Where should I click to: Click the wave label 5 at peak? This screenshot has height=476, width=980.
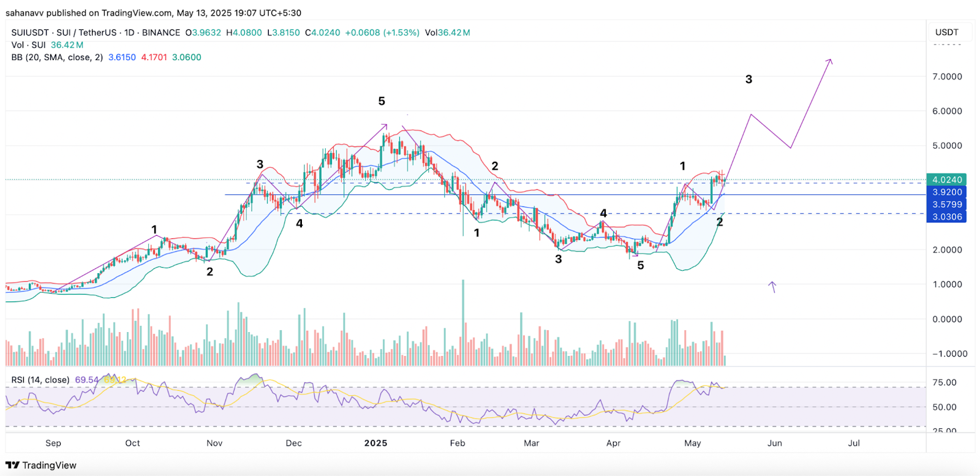coord(382,101)
